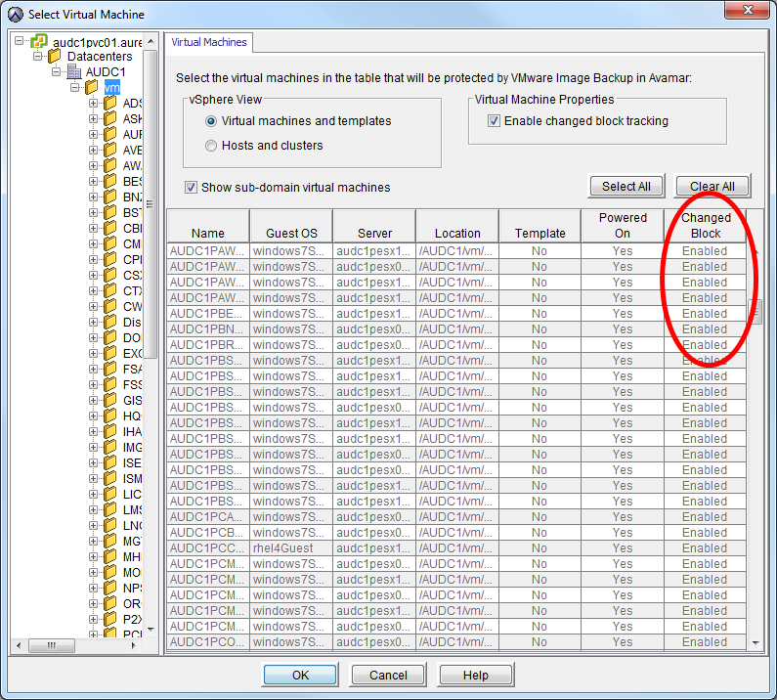Expand the OR folder node
Screen dimensions: 777x700
pos(93,603)
